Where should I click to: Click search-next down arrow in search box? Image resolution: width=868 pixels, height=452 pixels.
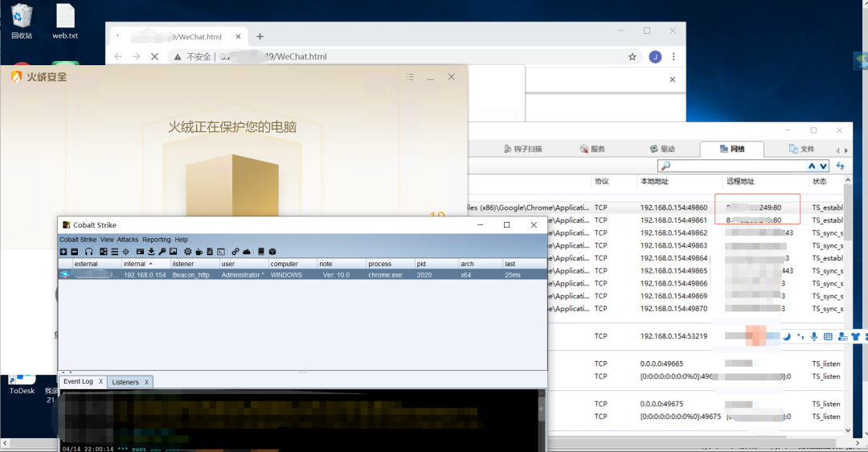(x=823, y=166)
